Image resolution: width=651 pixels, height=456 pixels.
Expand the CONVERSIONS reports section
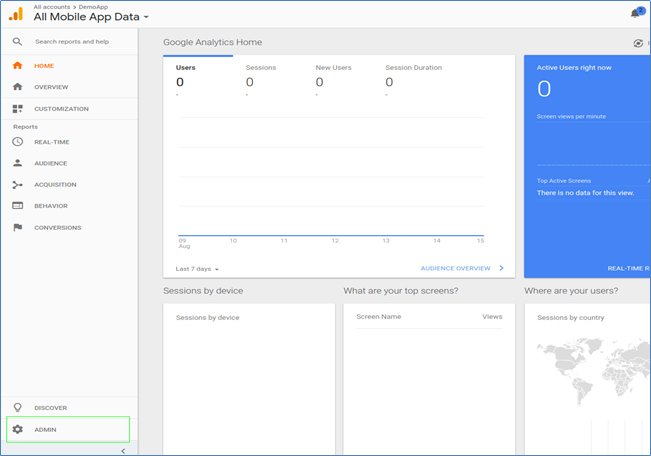pyautogui.click(x=69, y=228)
